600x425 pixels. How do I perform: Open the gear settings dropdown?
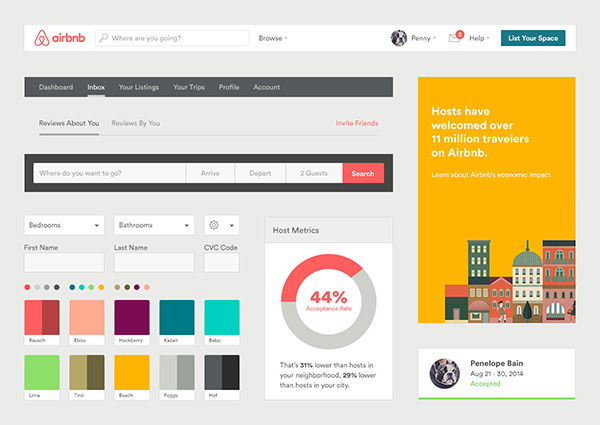pos(221,225)
